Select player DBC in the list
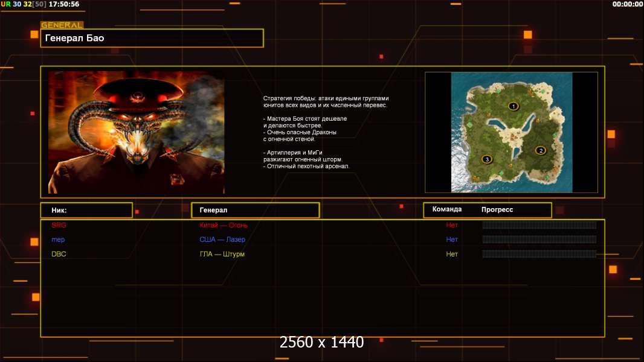This screenshot has width=644, height=362. [59, 254]
